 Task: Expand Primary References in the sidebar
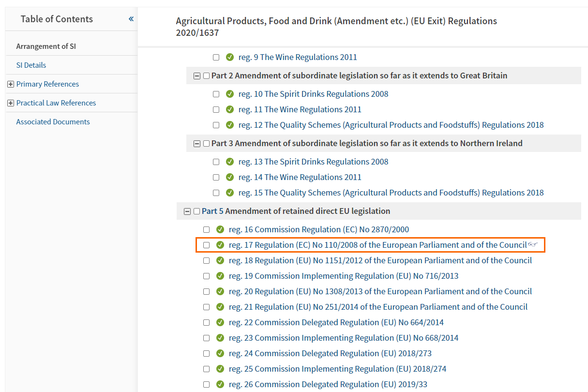pyautogui.click(x=11, y=84)
